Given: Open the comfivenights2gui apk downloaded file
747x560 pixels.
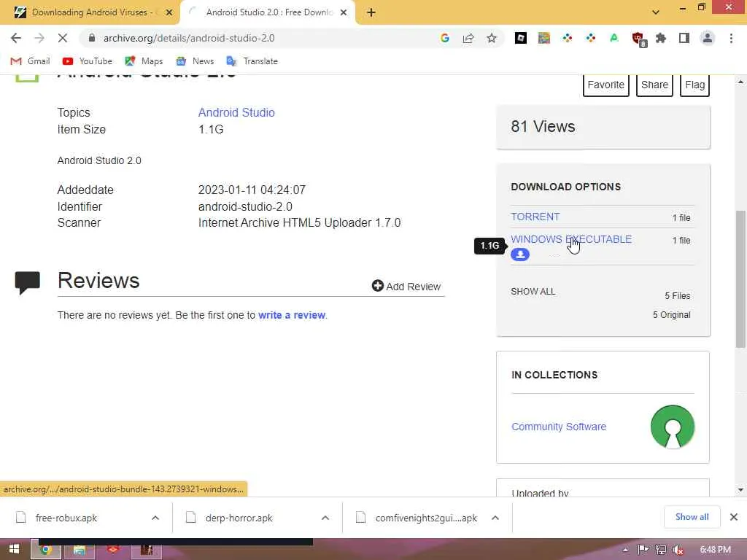Looking at the screenshot, I should pos(426,518).
